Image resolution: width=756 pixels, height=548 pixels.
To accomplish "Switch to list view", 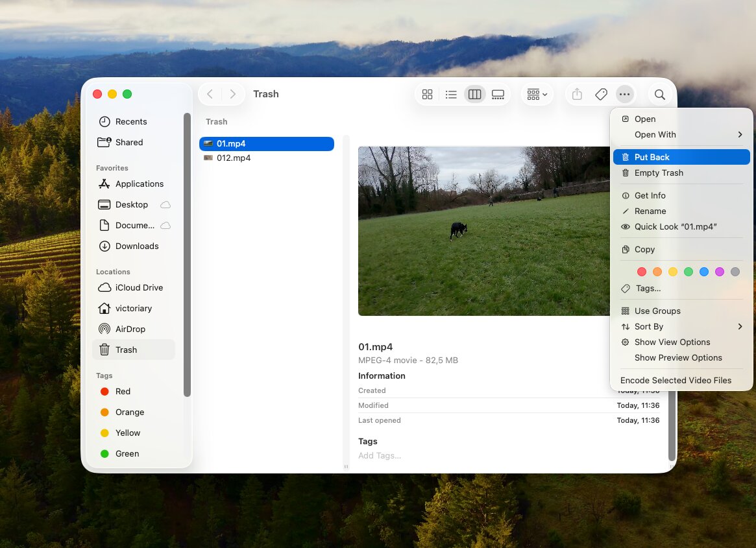I will coord(451,95).
